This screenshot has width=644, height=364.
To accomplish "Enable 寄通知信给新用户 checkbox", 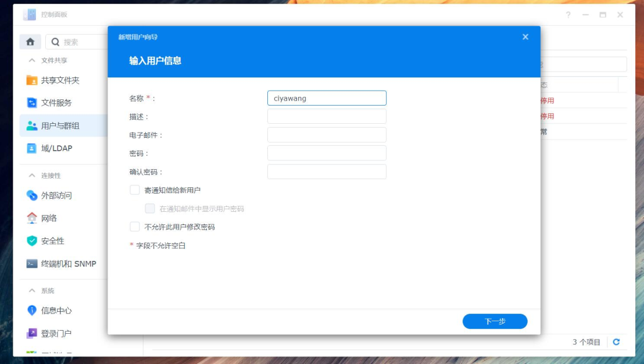I will coord(135,189).
